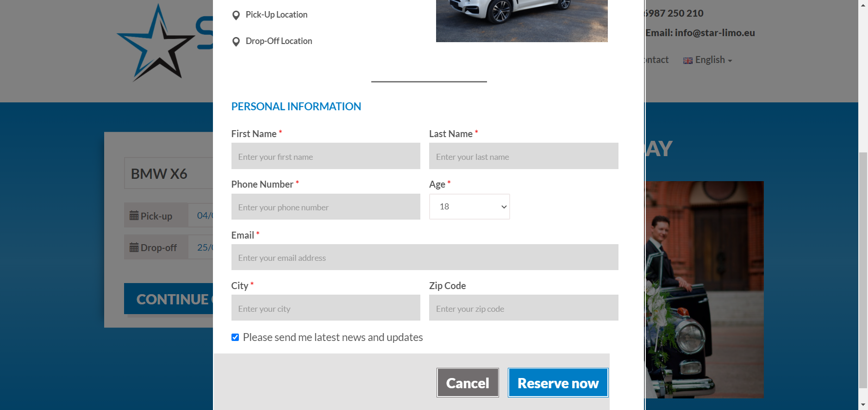Image resolution: width=868 pixels, height=410 pixels.
Task: Click into the Last Name field
Action: coord(523,157)
